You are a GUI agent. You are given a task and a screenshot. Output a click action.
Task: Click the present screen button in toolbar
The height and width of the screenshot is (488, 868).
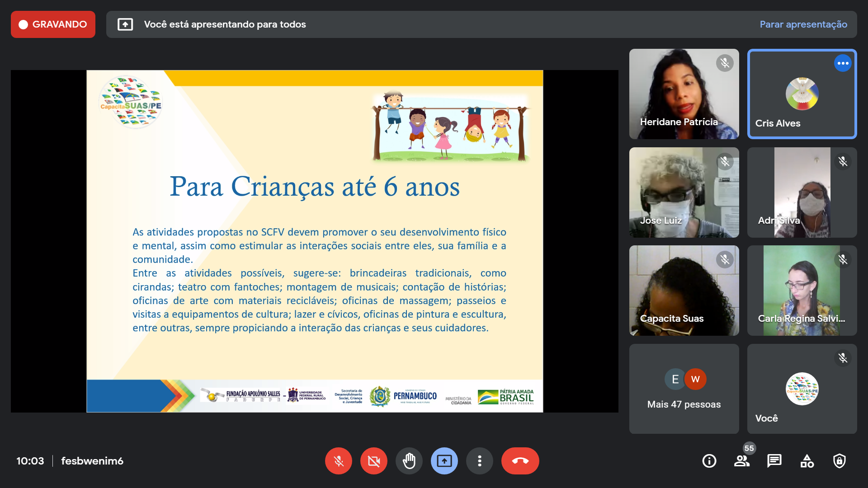(x=444, y=461)
